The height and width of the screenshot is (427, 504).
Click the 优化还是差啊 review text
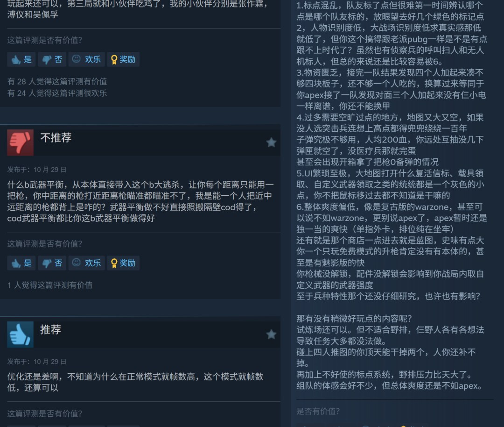click(x=135, y=382)
